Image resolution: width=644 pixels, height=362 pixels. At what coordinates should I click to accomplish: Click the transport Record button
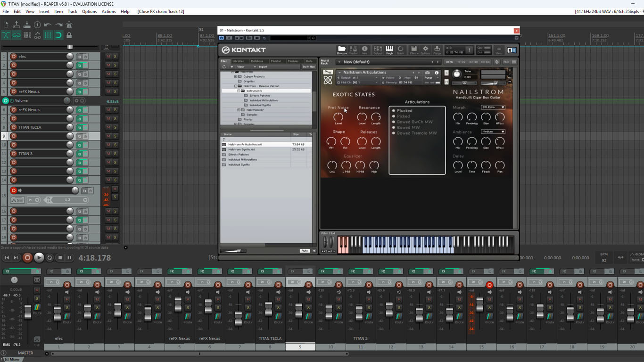tap(27, 257)
